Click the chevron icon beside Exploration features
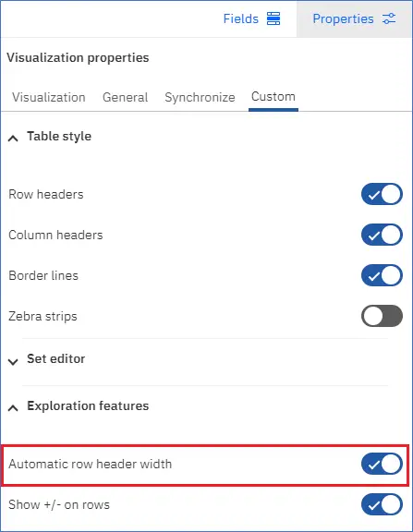The width and height of the screenshot is (413, 532). pyautogui.click(x=13, y=408)
